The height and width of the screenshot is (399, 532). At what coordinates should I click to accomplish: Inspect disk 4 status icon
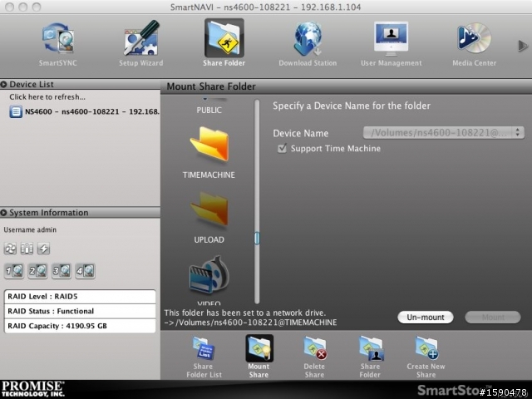click(85, 271)
